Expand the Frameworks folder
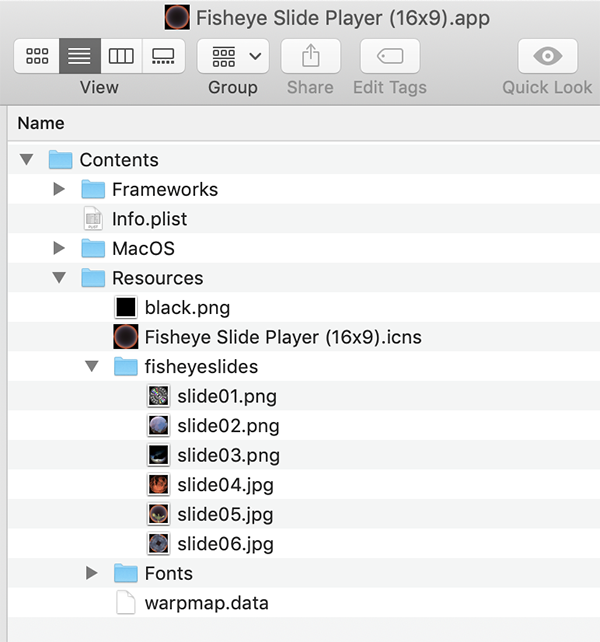The height and width of the screenshot is (642, 600). click(x=59, y=189)
